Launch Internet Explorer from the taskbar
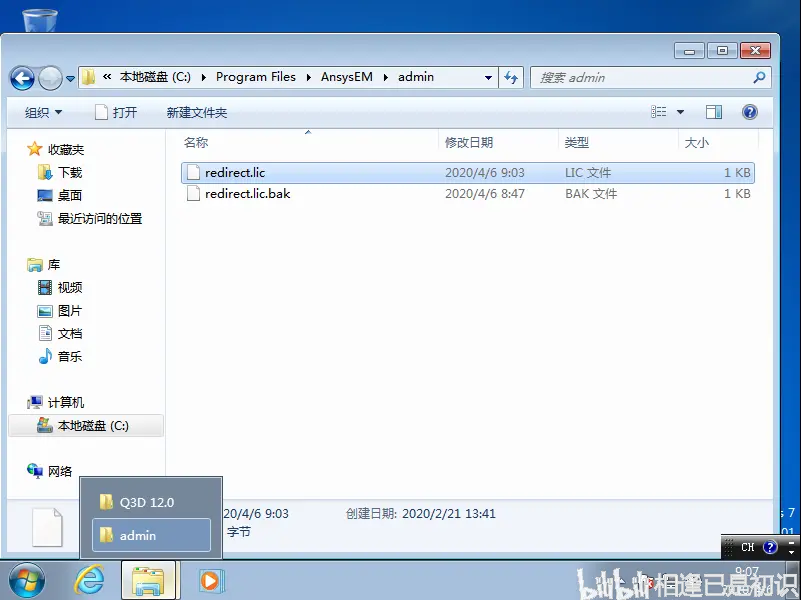 pos(89,581)
